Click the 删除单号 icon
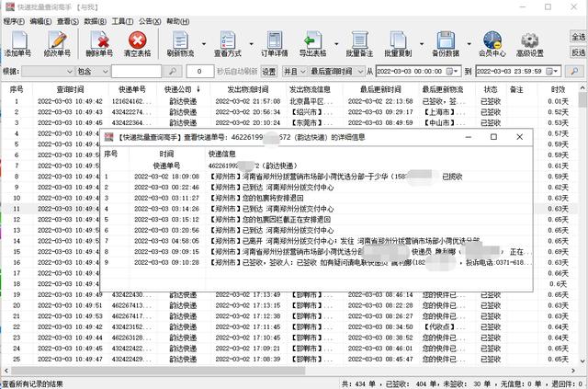Image resolution: width=588 pixels, height=389 pixels. coord(99,40)
